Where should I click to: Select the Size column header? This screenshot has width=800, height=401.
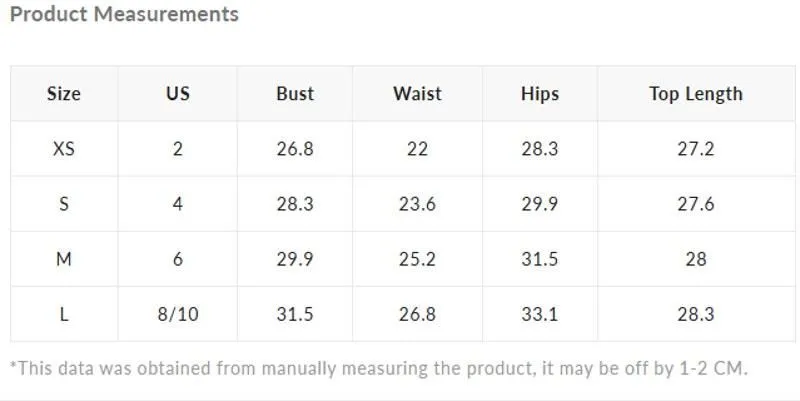tap(64, 94)
